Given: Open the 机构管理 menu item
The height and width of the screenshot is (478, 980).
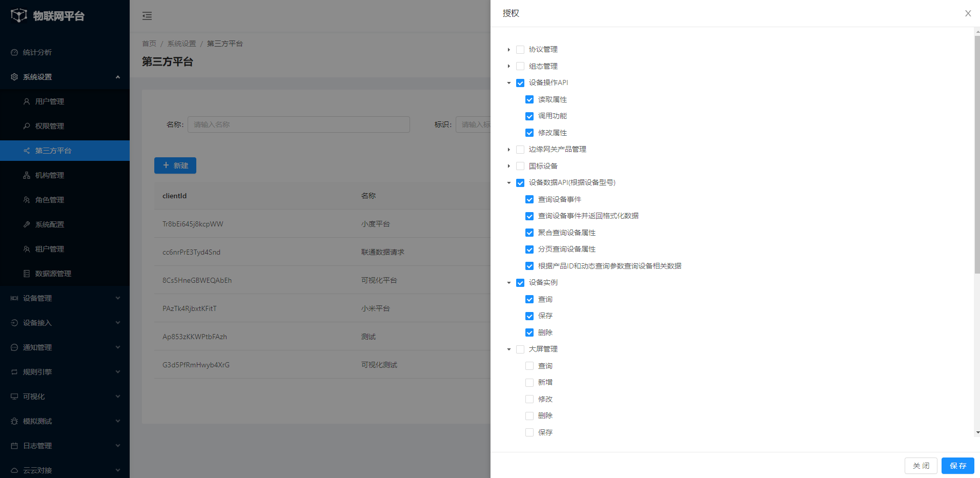Looking at the screenshot, I should coord(65,175).
